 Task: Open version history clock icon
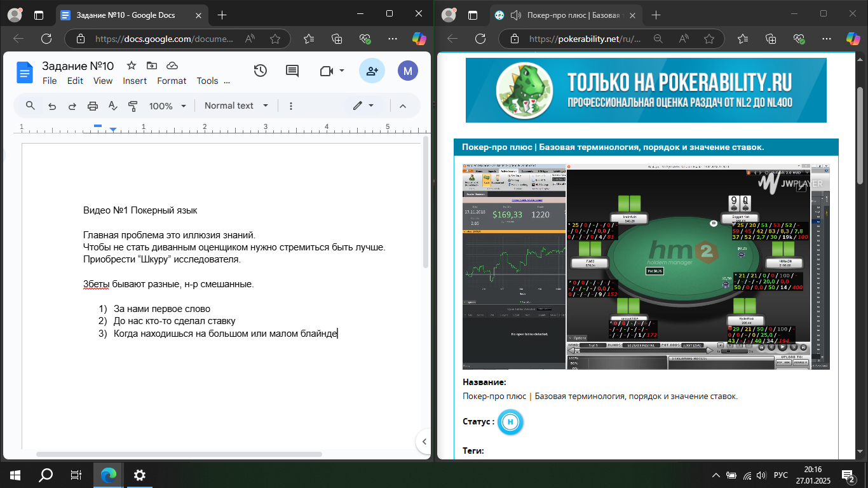coord(260,71)
